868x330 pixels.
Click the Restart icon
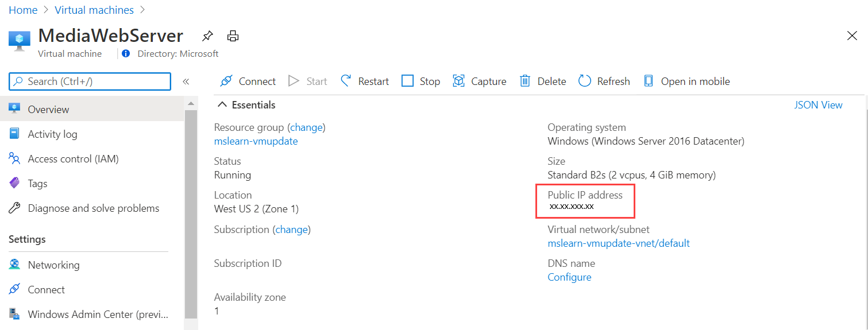[346, 81]
